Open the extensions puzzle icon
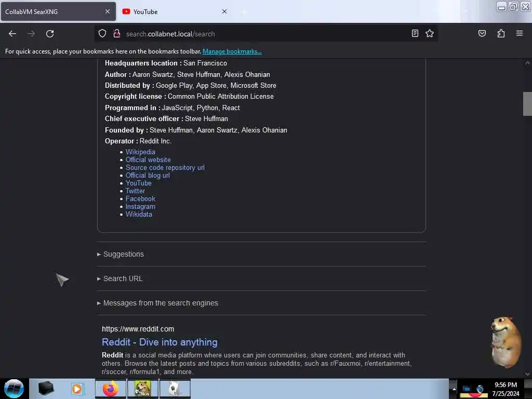 click(501, 33)
